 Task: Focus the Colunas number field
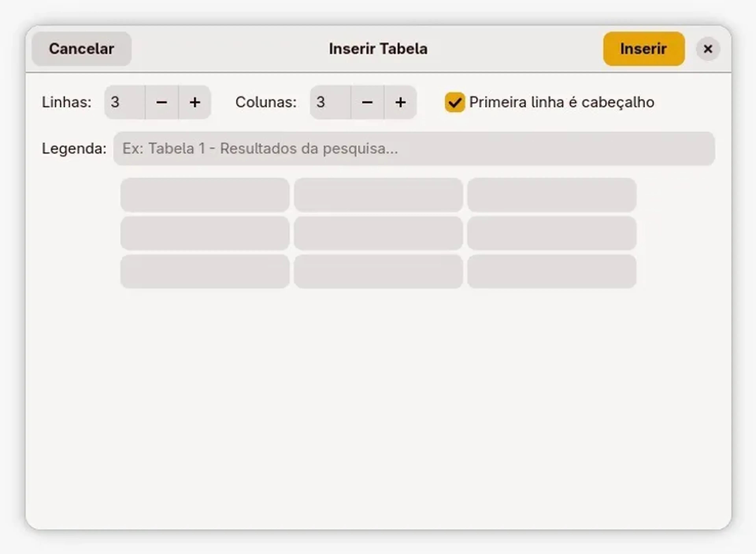(330, 103)
